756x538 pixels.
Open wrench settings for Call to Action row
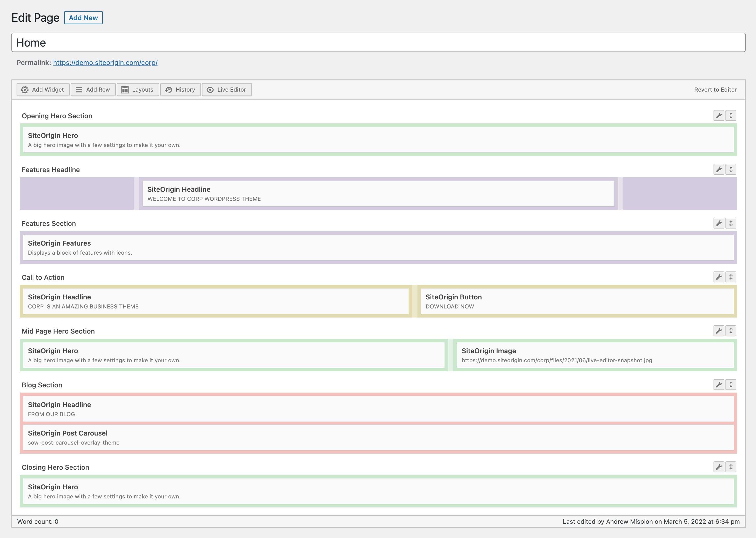click(x=718, y=277)
